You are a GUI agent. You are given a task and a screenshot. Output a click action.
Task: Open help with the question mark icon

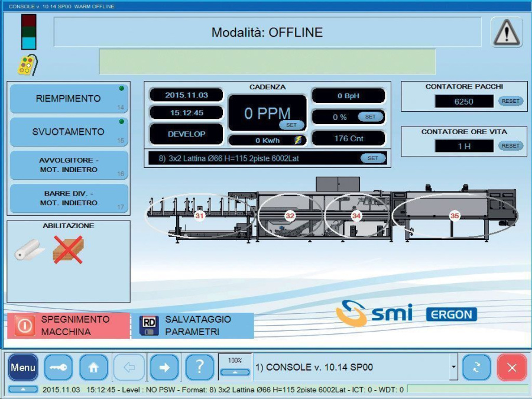point(200,368)
